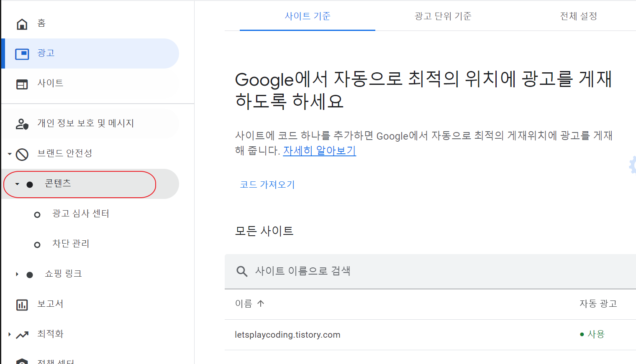This screenshot has width=636, height=364.
Task: Click the bullet next to 차단 관리
Action: [37, 244]
